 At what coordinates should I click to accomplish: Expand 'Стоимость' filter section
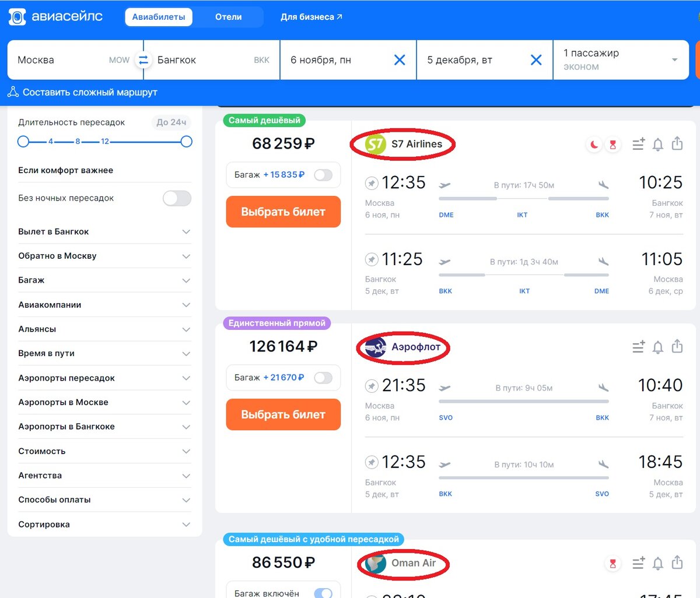click(104, 451)
